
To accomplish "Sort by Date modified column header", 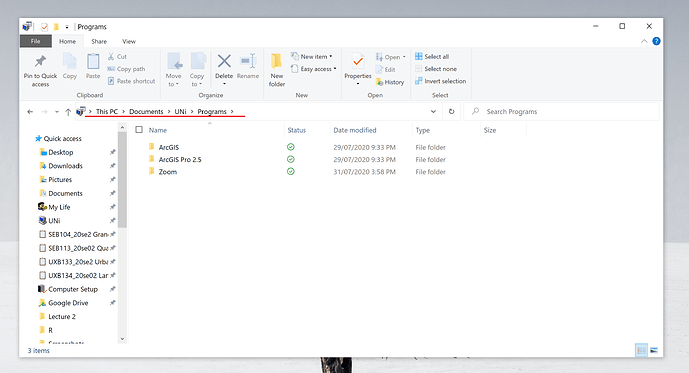I will (355, 130).
